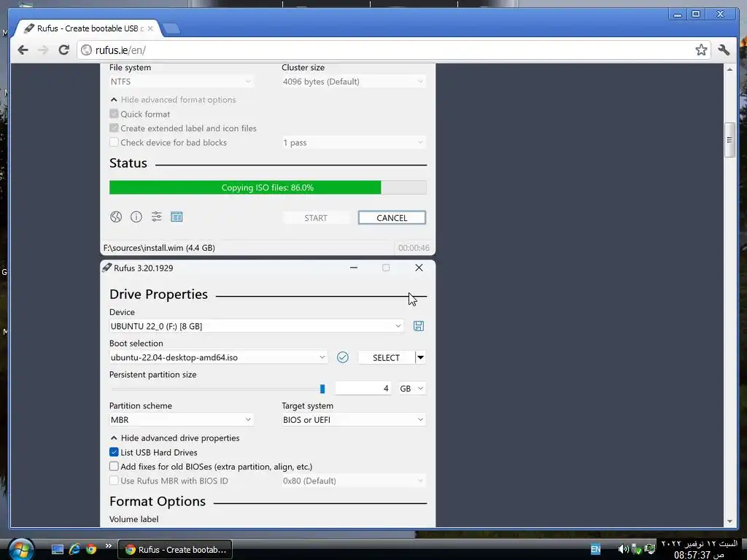
Task: Open Rufus settings sliders icon
Action: tap(156, 217)
